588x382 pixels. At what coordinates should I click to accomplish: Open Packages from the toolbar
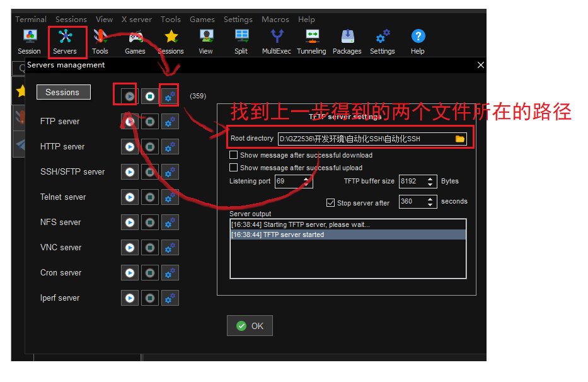click(347, 42)
